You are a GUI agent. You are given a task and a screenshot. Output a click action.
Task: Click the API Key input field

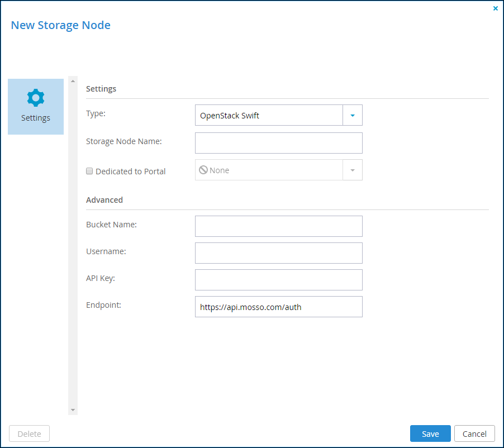pos(279,280)
